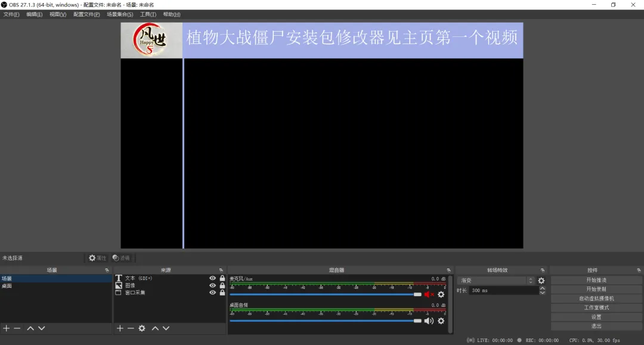This screenshot has height=345, width=644.
Task: Remove selected scene with minus icon
Action: [x=17, y=328]
